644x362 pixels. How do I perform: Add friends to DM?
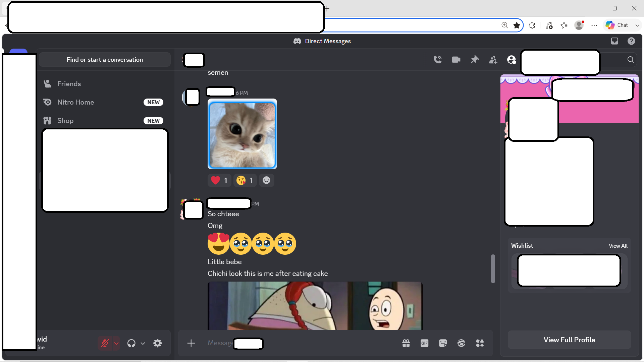click(493, 60)
